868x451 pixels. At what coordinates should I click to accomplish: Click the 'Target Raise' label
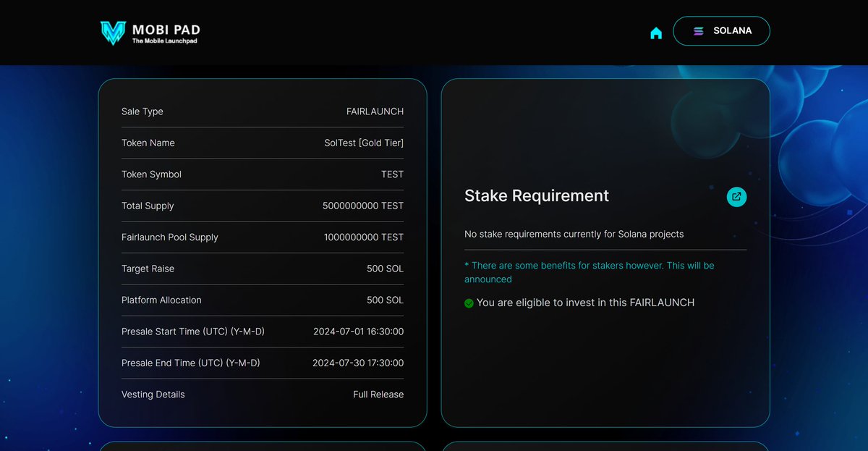(x=148, y=269)
